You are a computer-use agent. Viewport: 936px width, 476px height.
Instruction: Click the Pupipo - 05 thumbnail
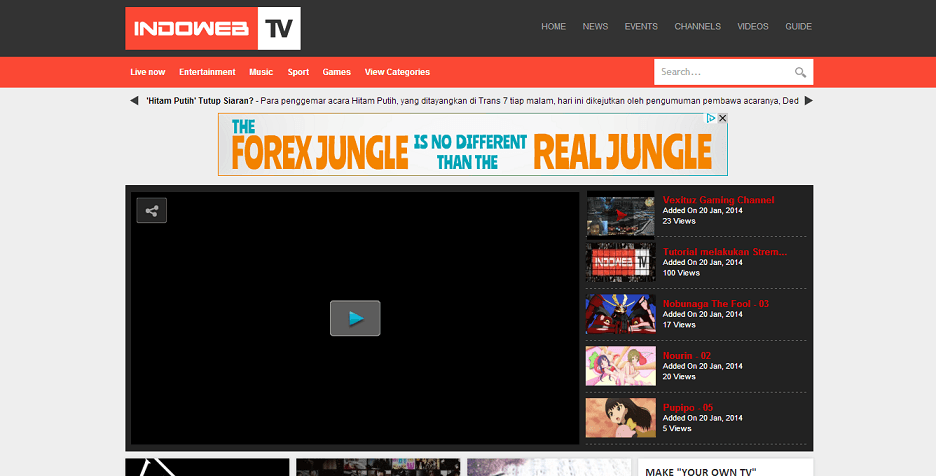pos(621,417)
